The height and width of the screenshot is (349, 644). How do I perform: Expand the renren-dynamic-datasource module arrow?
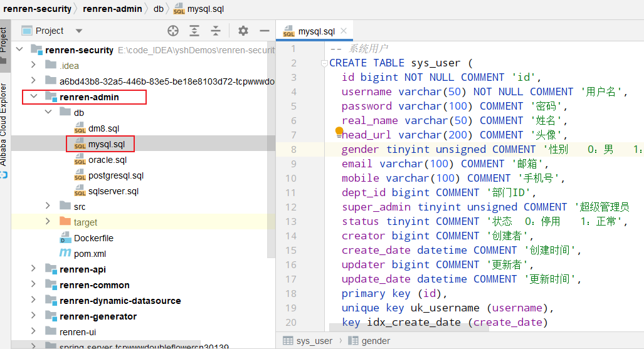tap(34, 300)
